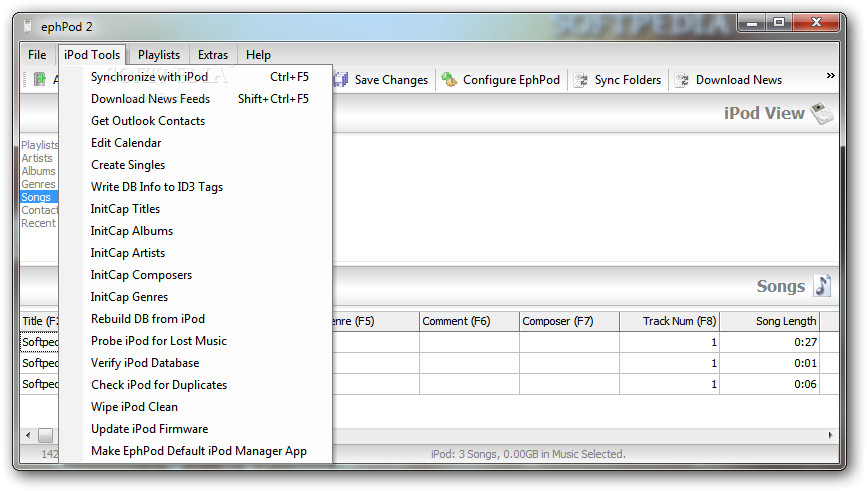Click the Download News icon
The width and height of the screenshot is (867, 491).
point(682,80)
